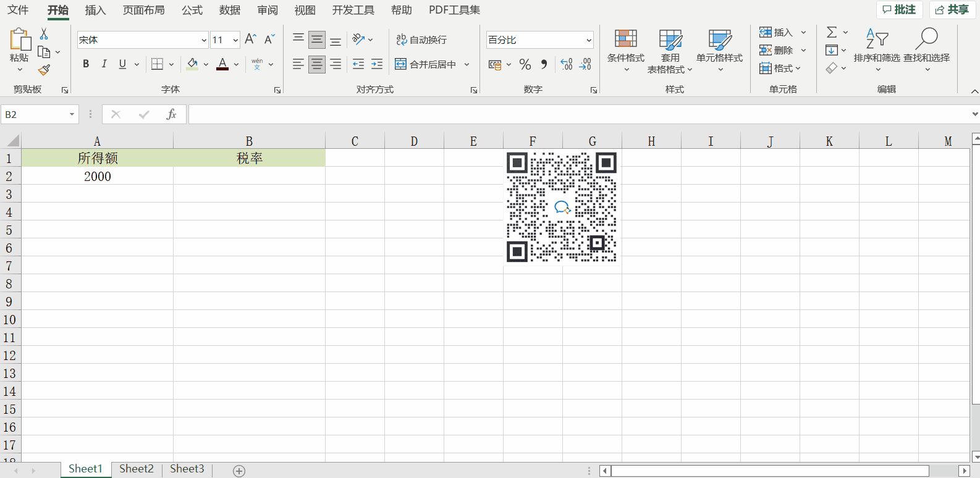980x478 pixels.
Task: Switch to the 数据 Data tab
Action: 230,10
